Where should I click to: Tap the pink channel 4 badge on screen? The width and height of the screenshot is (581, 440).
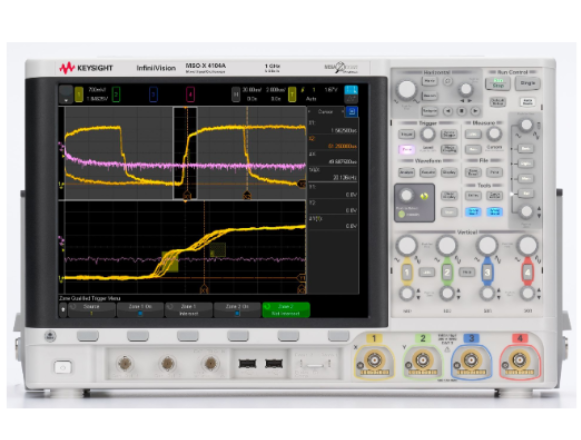click(x=190, y=94)
